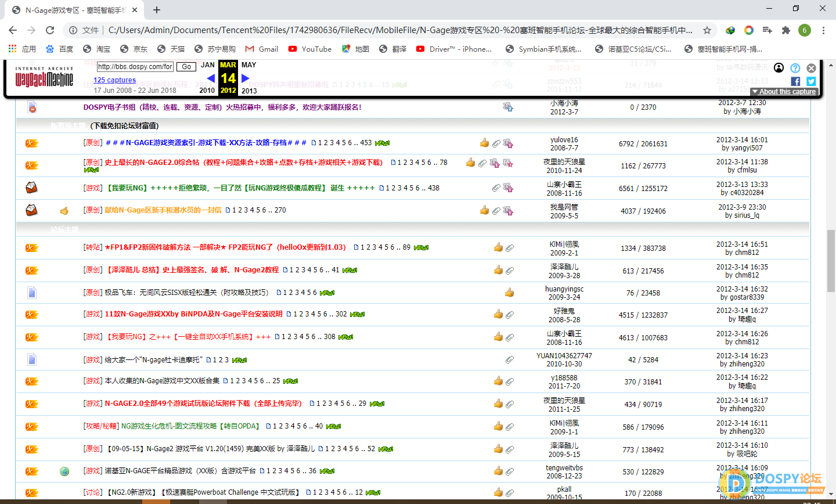Screen dimensions: 836x504
Task: Open thread 献给N-Gage区新手和潜水员的一封信
Action: tap(163, 210)
